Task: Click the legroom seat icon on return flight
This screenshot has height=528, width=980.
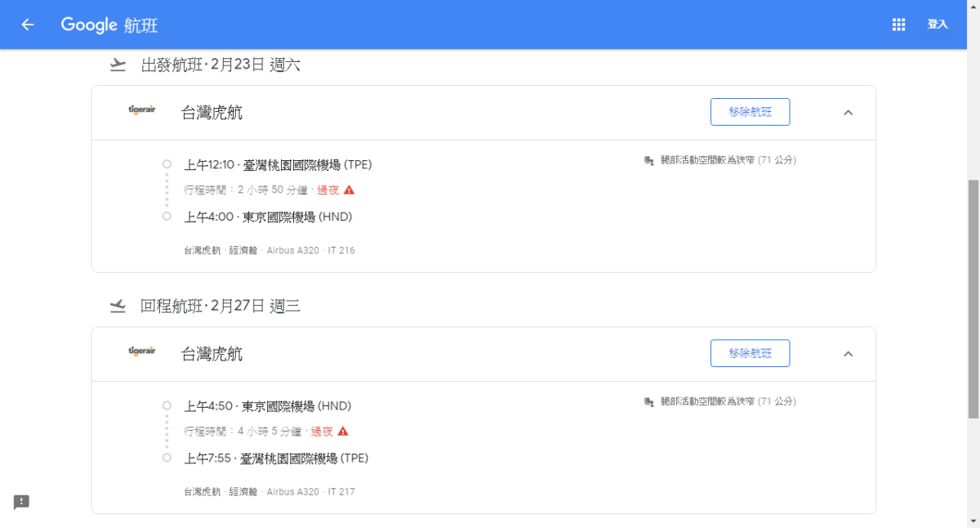Action: pos(649,402)
